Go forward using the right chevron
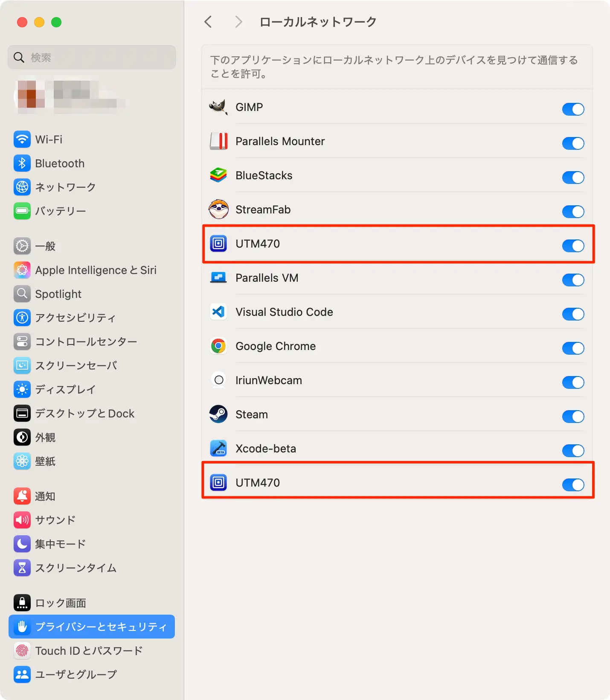610x700 pixels. (238, 22)
